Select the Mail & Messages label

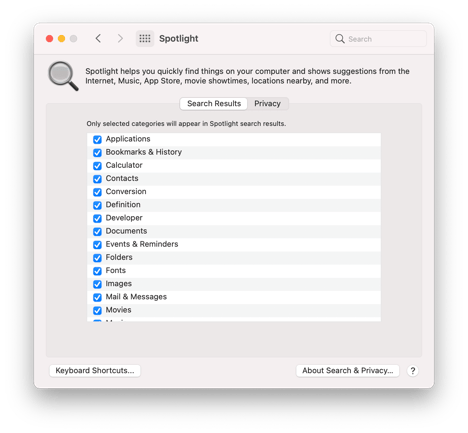point(136,297)
